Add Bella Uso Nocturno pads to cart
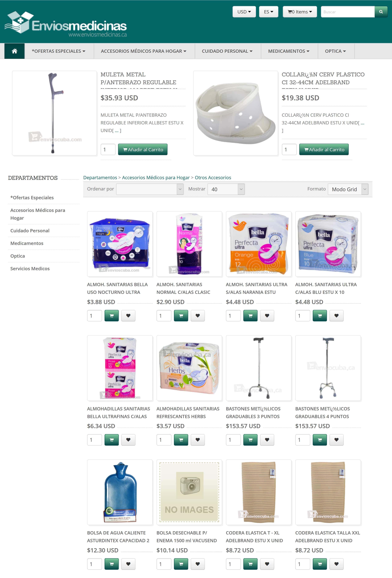 [112, 316]
